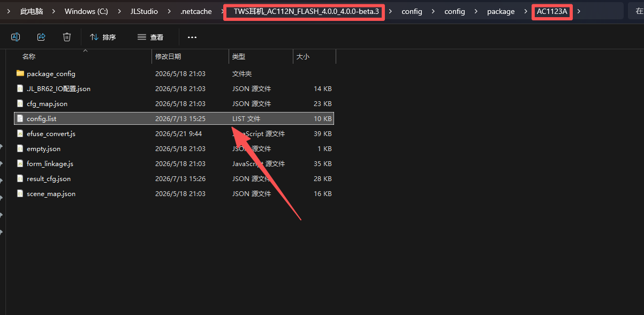Navigate to the package breadcrumb folder
The image size is (644, 315).
(x=501, y=11)
